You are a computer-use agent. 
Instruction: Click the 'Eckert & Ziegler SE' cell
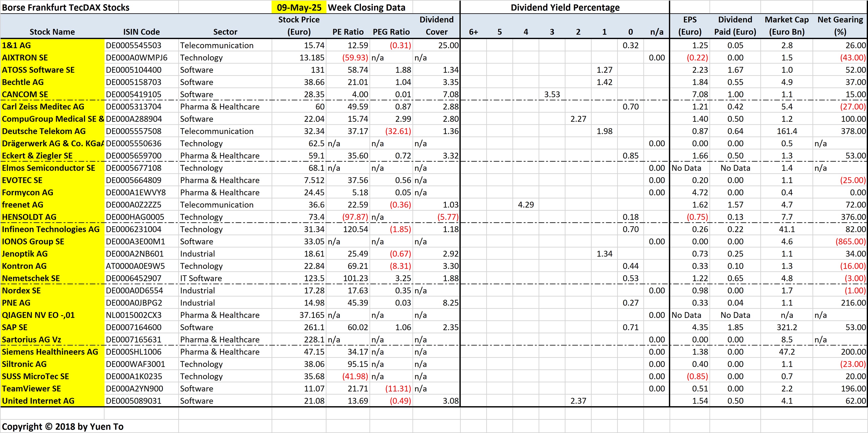52,156
